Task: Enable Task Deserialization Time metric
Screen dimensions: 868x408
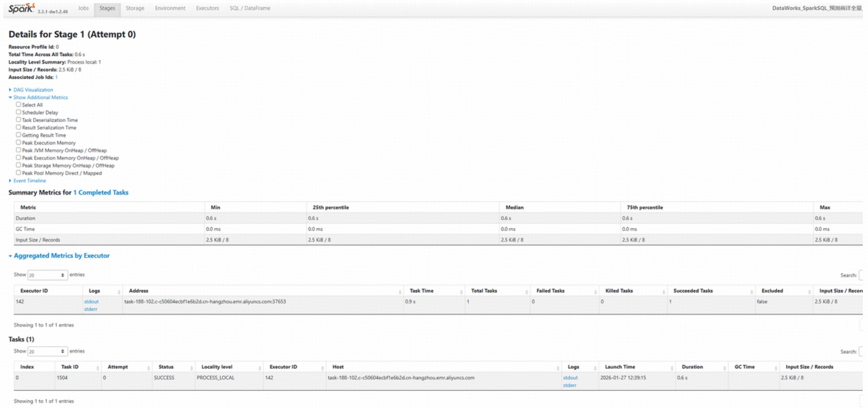Action: tap(18, 120)
